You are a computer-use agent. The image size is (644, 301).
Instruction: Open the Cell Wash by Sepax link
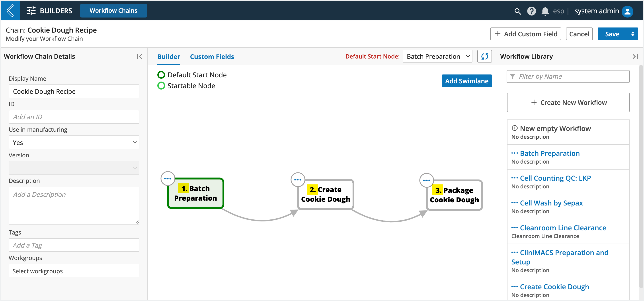[551, 203]
